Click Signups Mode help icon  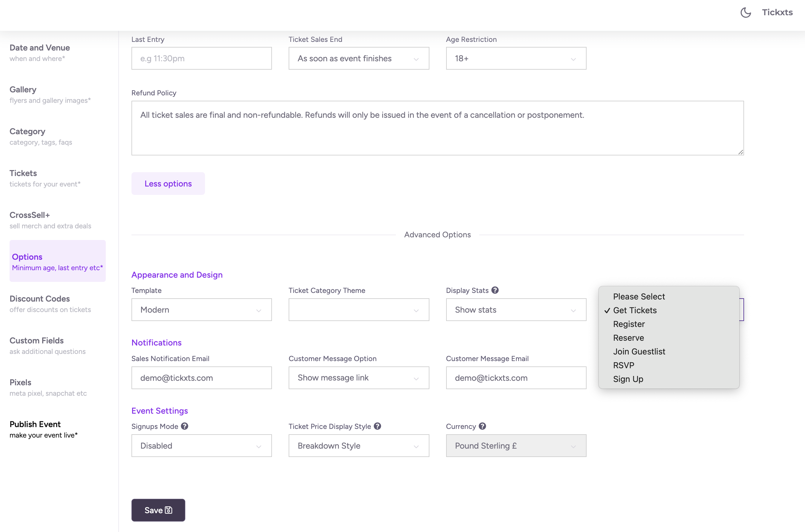click(185, 426)
